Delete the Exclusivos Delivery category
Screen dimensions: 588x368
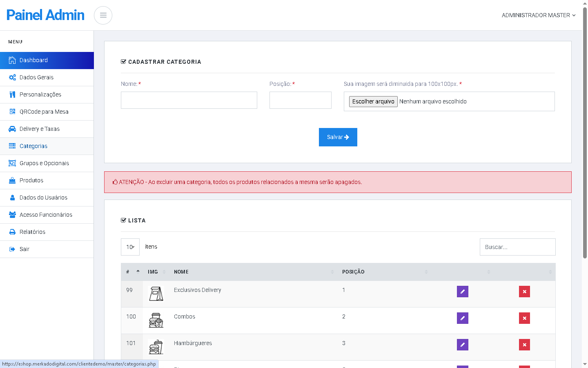coord(524,292)
